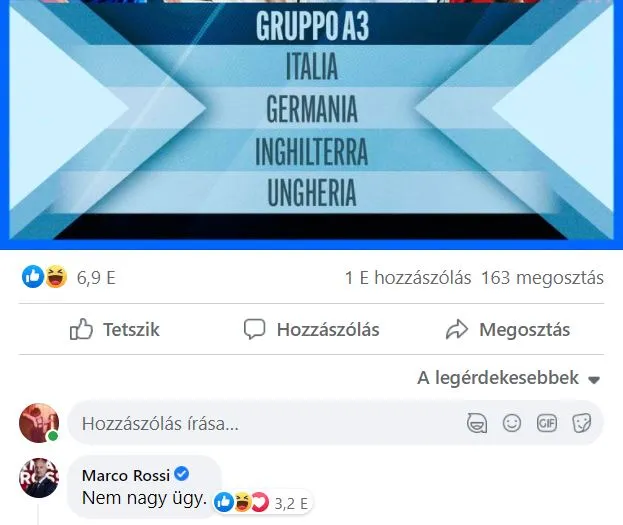This screenshot has width=623, height=525.
Task: Click the Hozzászólás speech bubble icon
Action: tap(254, 329)
